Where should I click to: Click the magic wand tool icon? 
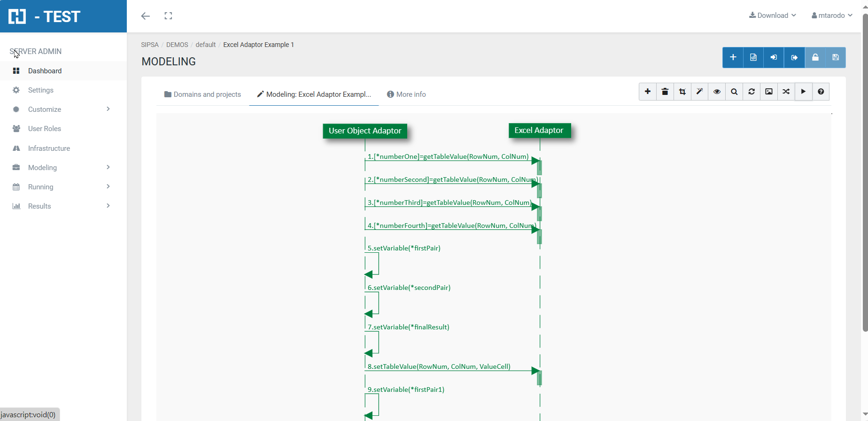click(x=699, y=92)
